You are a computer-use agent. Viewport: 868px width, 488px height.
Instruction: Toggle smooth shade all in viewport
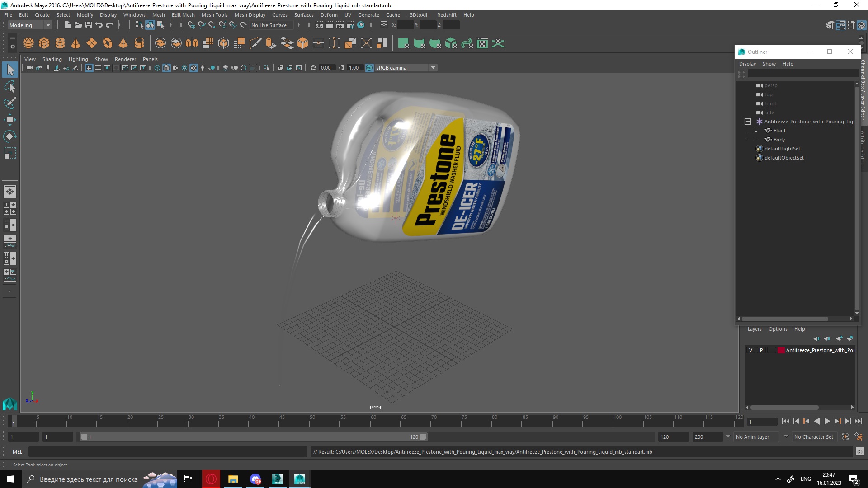(166, 68)
